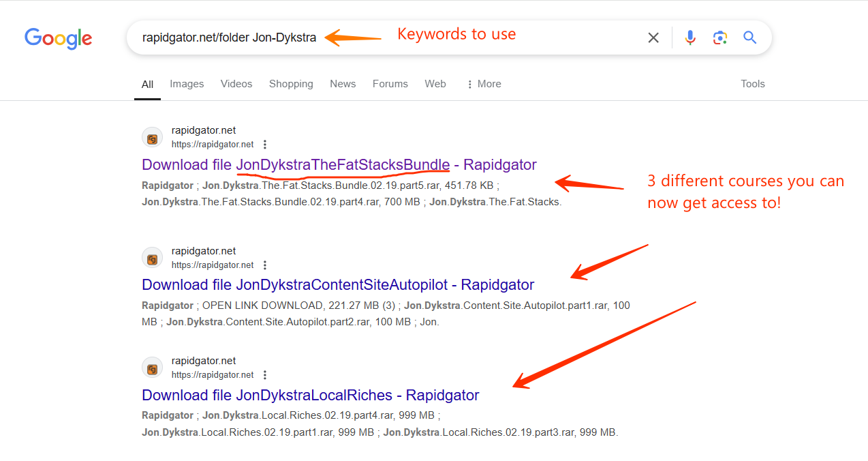Open Google Lens image search
The height and width of the screenshot is (461, 868).
720,38
